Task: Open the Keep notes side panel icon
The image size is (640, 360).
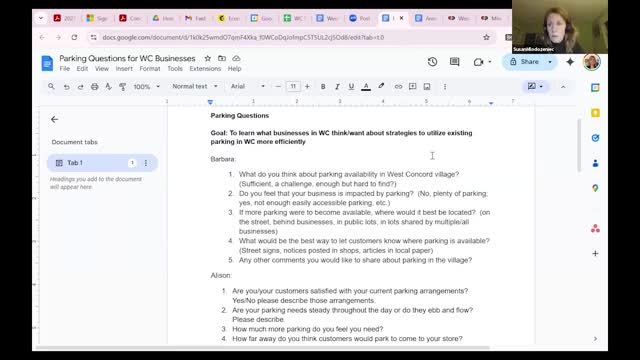Action: (x=595, y=113)
